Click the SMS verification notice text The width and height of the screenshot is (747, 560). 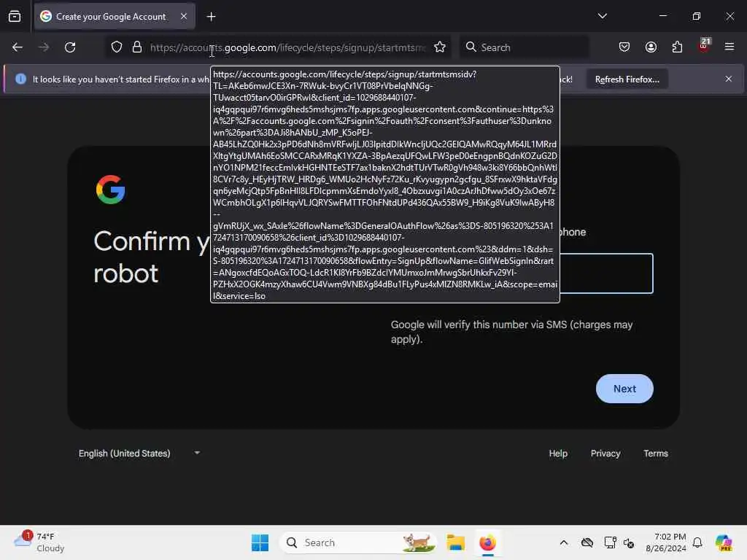511,332
